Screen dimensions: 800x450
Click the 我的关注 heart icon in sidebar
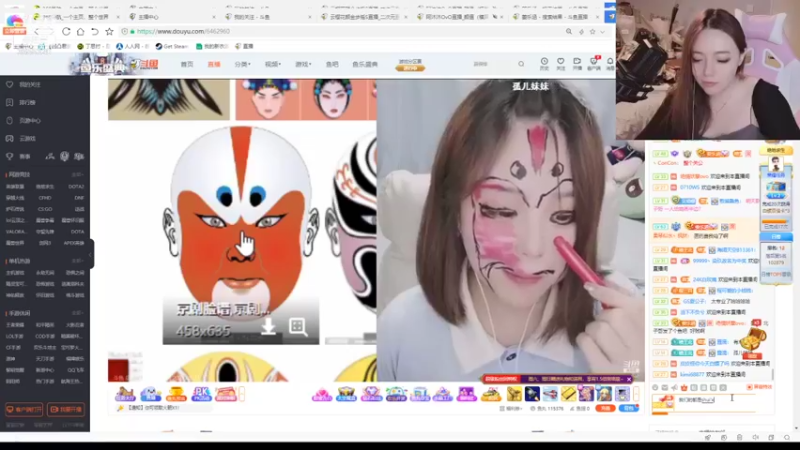pos(9,84)
